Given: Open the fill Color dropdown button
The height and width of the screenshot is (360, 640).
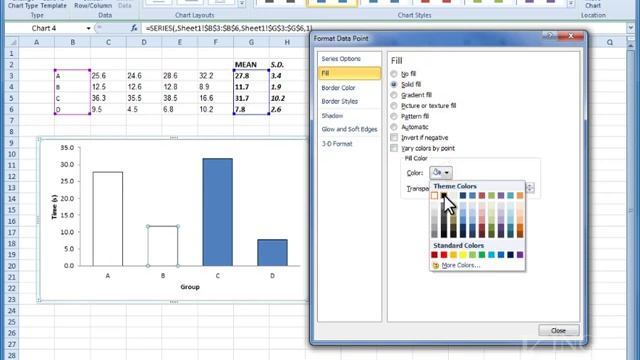Looking at the screenshot, I should [441, 173].
